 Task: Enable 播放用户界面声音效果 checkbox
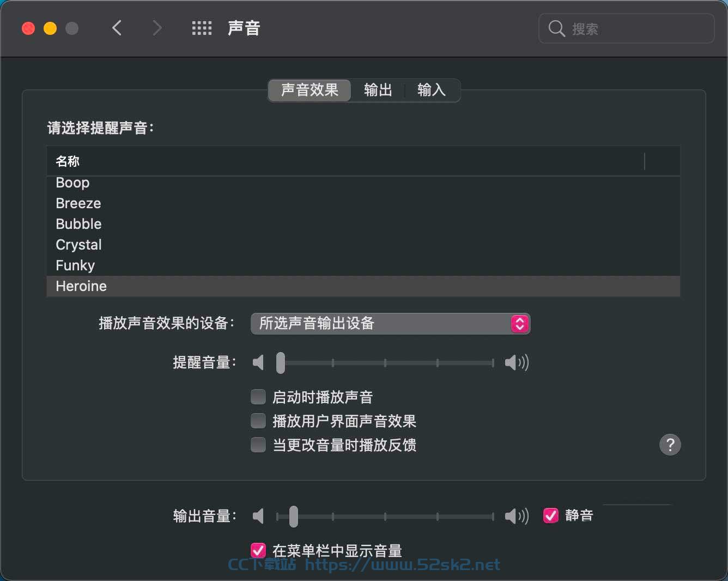click(258, 421)
